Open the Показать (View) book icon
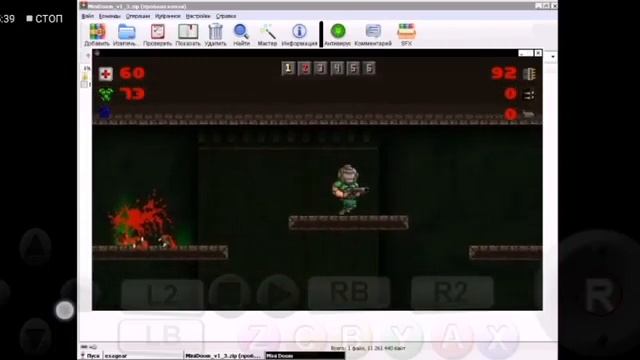This screenshot has width=640, height=360. tap(188, 34)
